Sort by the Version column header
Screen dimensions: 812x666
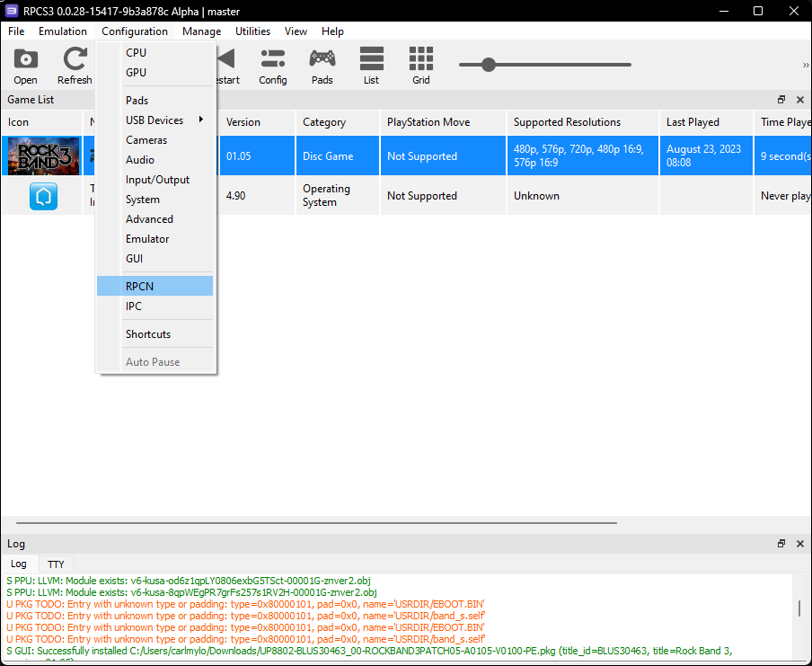pos(257,122)
